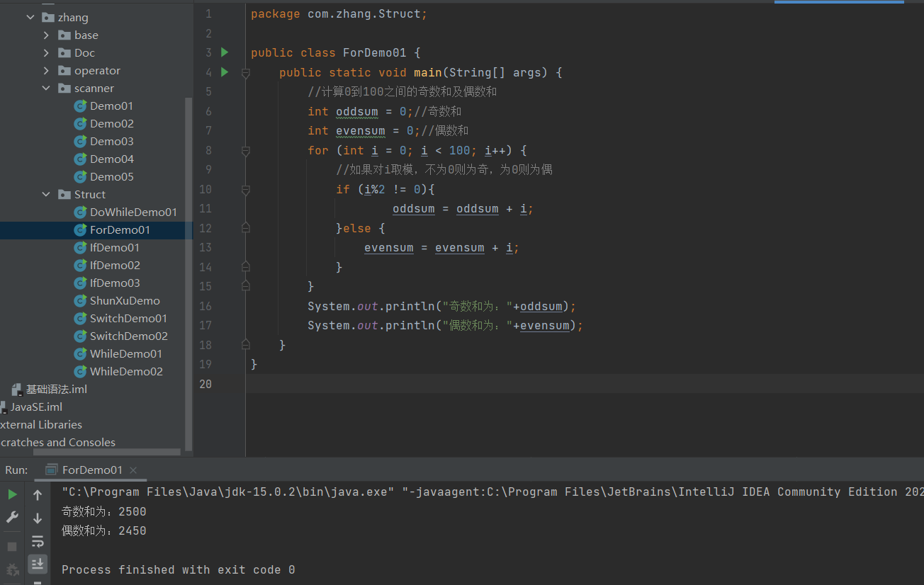Image resolution: width=924 pixels, height=585 pixels.
Task: Click the base package folder icon
Action: click(x=64, y=35)
